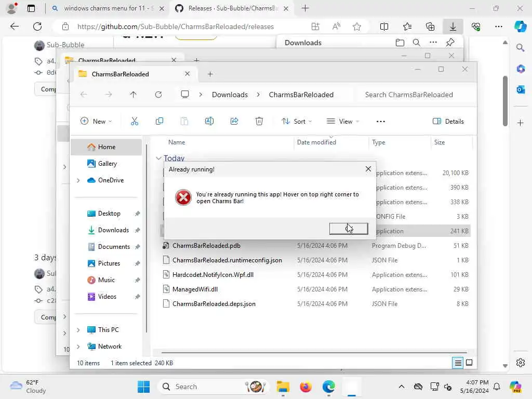The image size is (532, 399).
Task: Collapse the Today group
Action: point(158,158)
